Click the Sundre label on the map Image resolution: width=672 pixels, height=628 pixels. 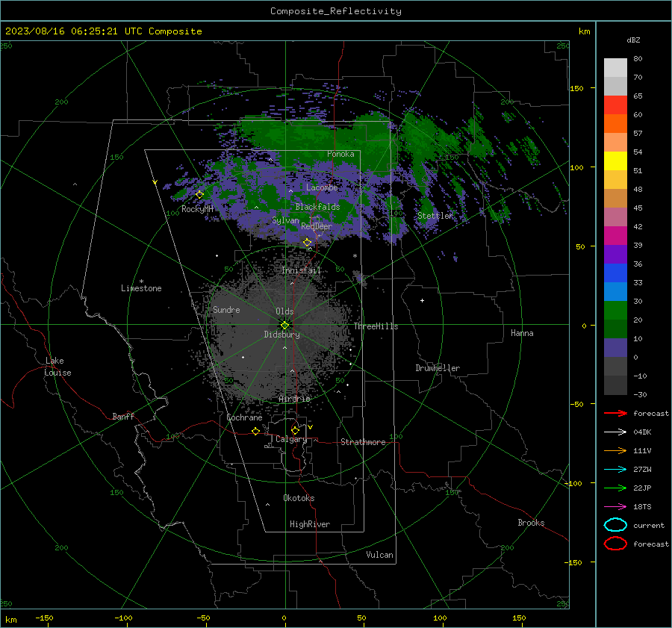(226, 309)
